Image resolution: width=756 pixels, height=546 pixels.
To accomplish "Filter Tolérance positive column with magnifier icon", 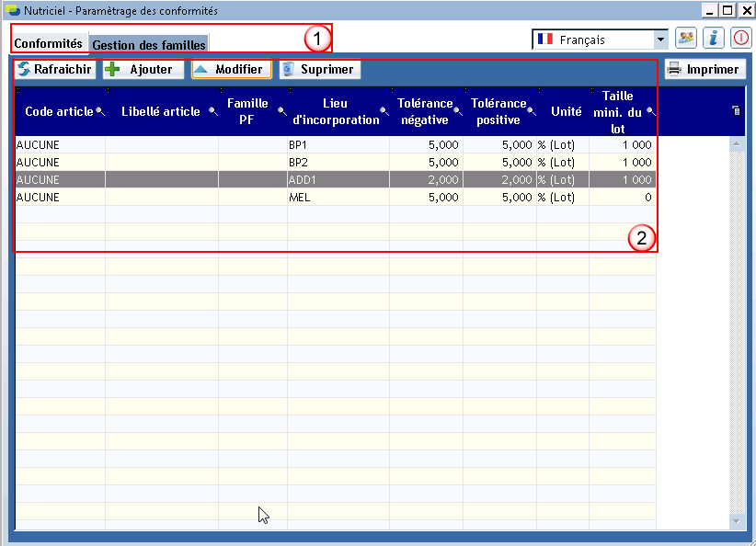I will [x=532, y=111].
